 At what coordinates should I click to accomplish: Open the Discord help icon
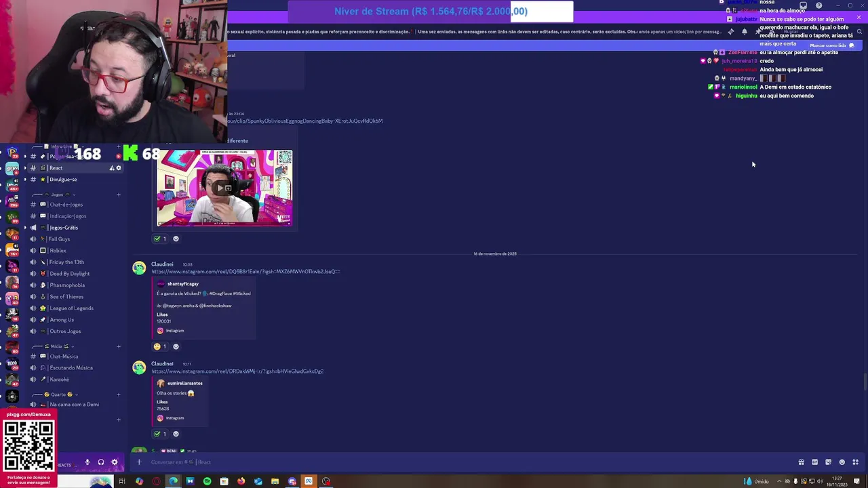(818, 5)
